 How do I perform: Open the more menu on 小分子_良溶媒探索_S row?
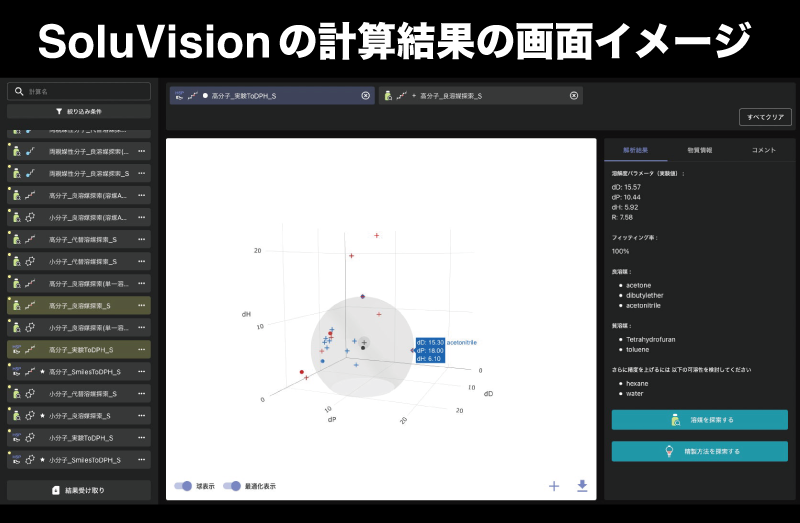[141, 415]
